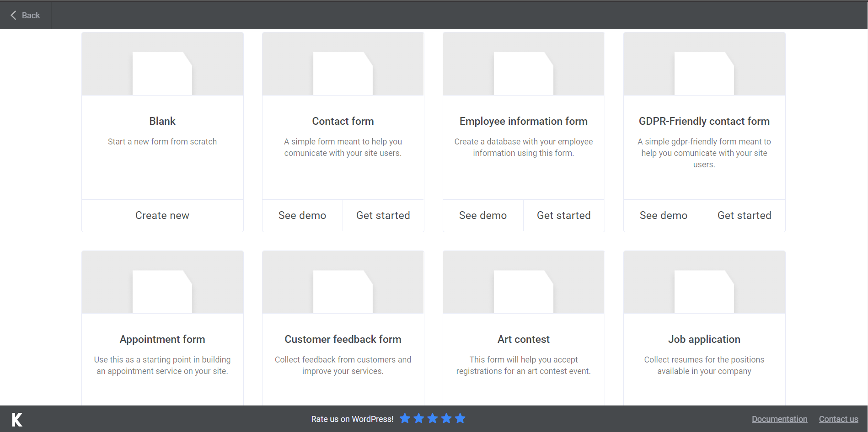Screen dimensions: 868x432
Task: Rate one star on WordPress
Action: [405, 418]
